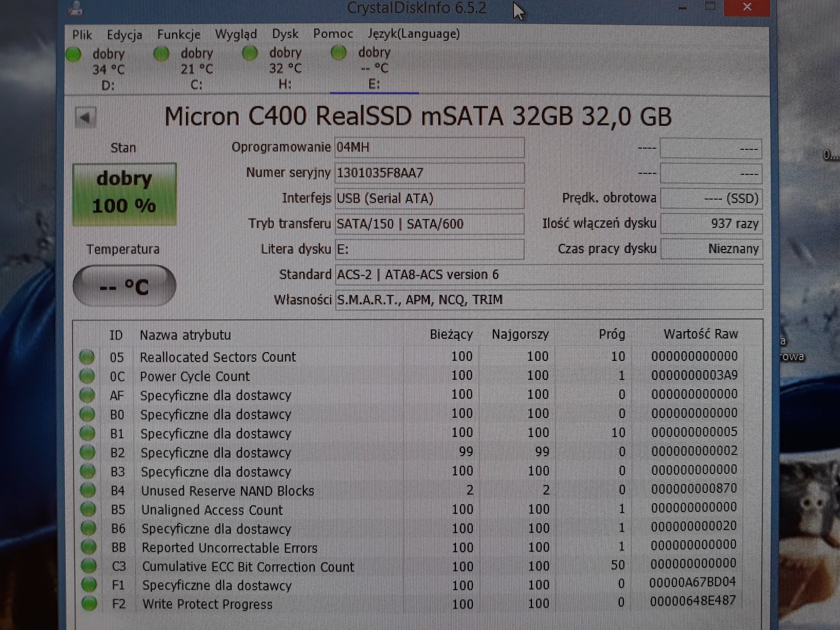Open the Edycja menu
The width and height of the screenshot is (840, 630).
coord(125,35)
